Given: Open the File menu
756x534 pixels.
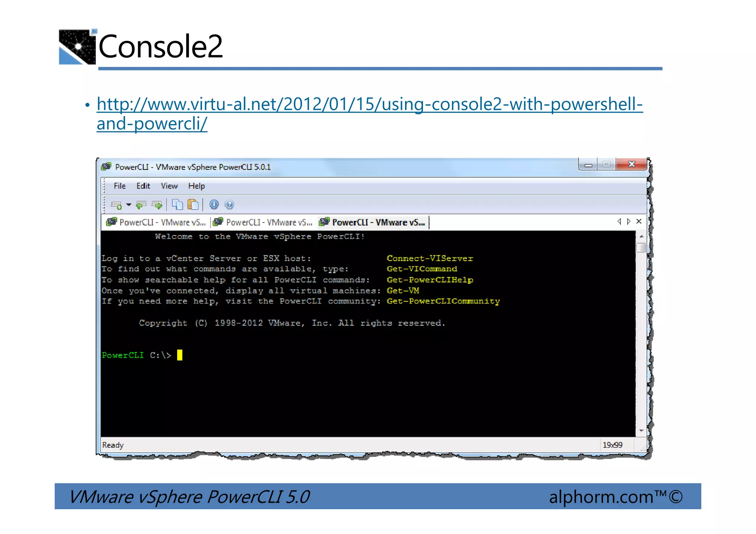Looking at the screenshot, I should (120, 186).
